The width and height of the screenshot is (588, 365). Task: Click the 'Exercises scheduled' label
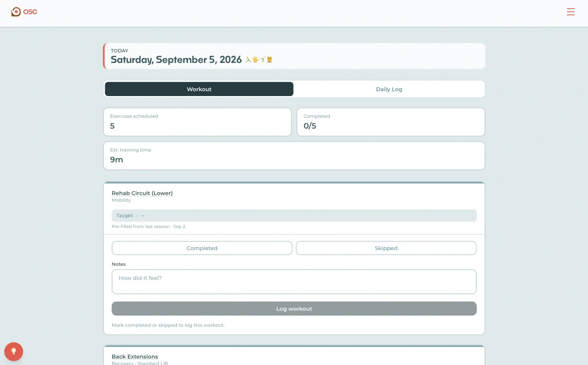[134, 116]
